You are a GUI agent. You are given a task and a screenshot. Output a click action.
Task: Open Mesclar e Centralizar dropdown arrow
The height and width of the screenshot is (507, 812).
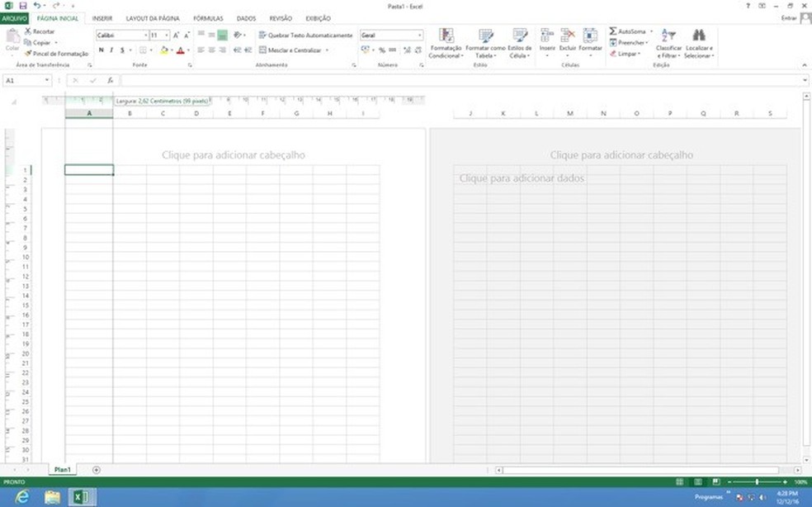coord(327,50)
